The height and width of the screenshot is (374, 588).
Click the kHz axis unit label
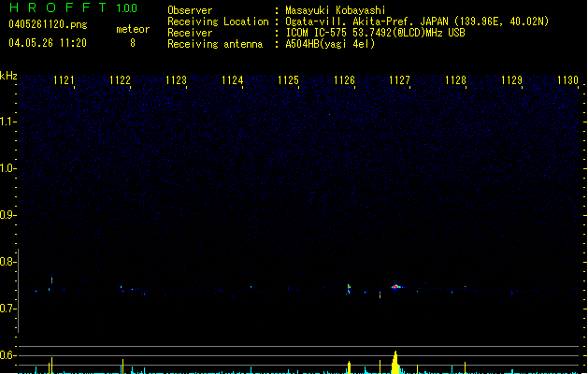click(8, 76)
